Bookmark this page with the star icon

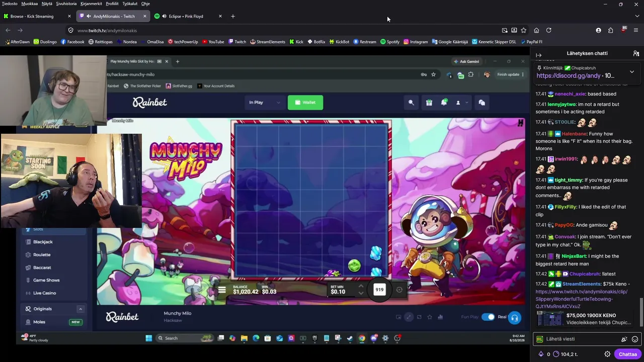[x=523, y=30]
